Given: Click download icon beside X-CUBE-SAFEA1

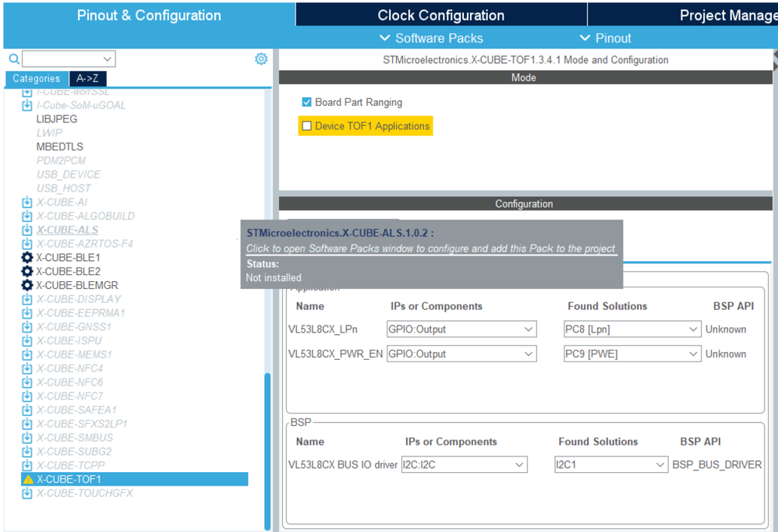Looking at the screenshot, I should (x=27, y=410).
